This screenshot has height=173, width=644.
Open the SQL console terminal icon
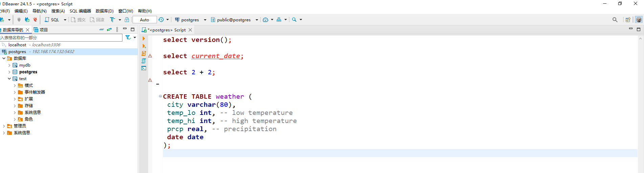(x=144, y=68)
